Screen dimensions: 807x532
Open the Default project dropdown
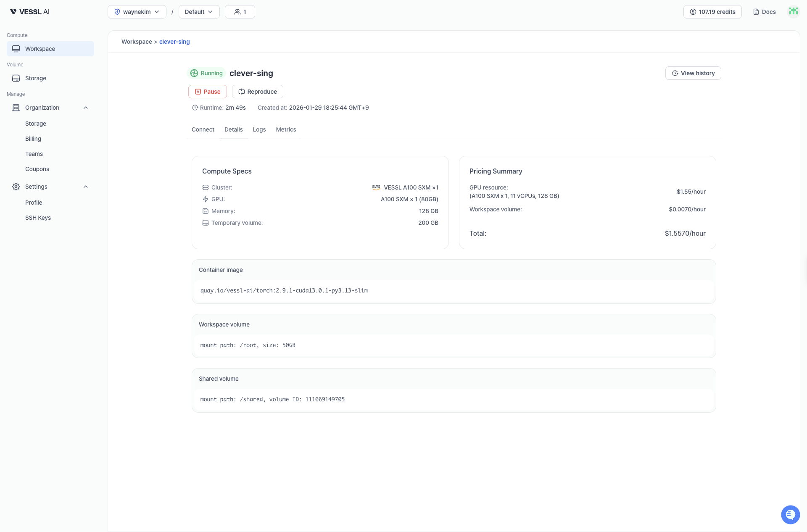point(198,12)
